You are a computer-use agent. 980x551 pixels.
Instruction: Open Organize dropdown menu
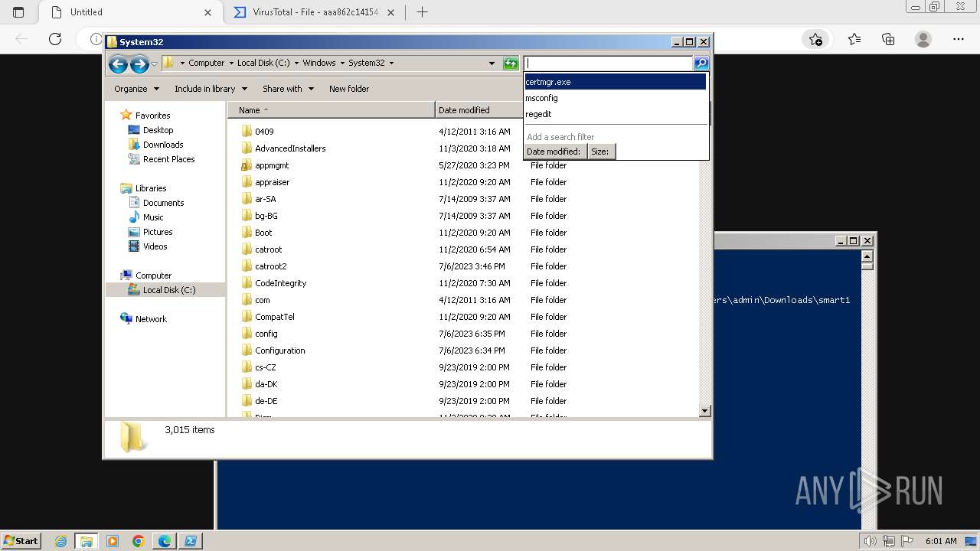point(136,89)
